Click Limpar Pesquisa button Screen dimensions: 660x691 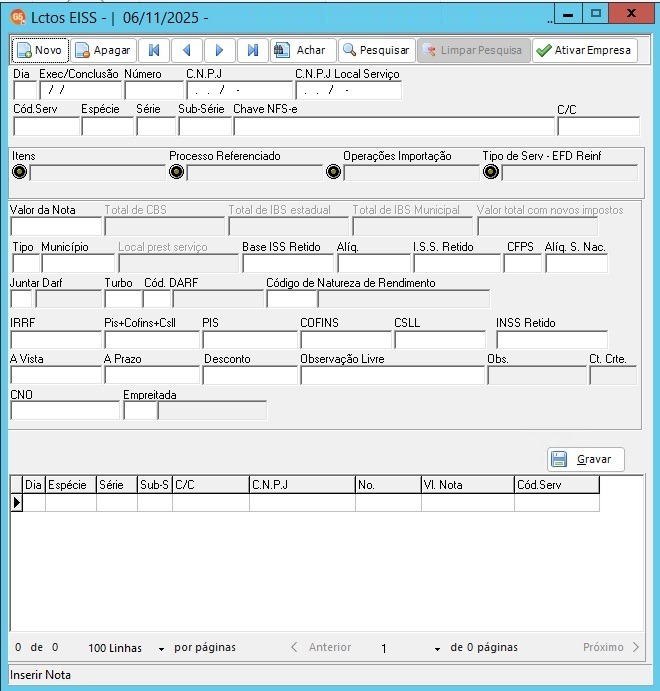[473, 50]
